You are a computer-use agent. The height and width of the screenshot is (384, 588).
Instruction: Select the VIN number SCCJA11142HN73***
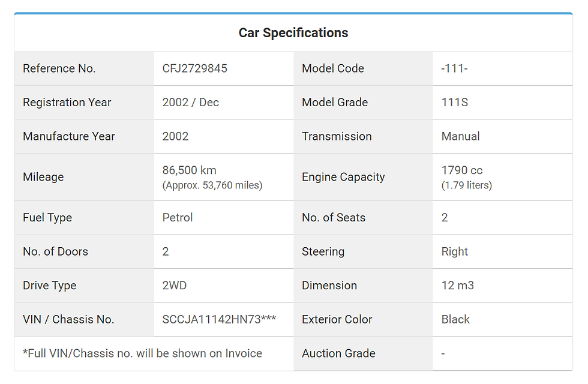click(x=219, y=319)
